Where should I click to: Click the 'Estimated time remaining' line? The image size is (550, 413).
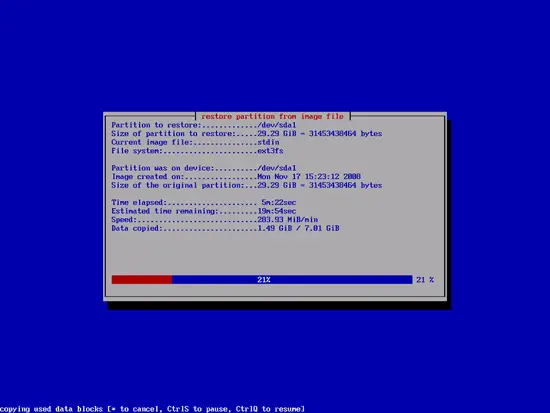(204, 211)
